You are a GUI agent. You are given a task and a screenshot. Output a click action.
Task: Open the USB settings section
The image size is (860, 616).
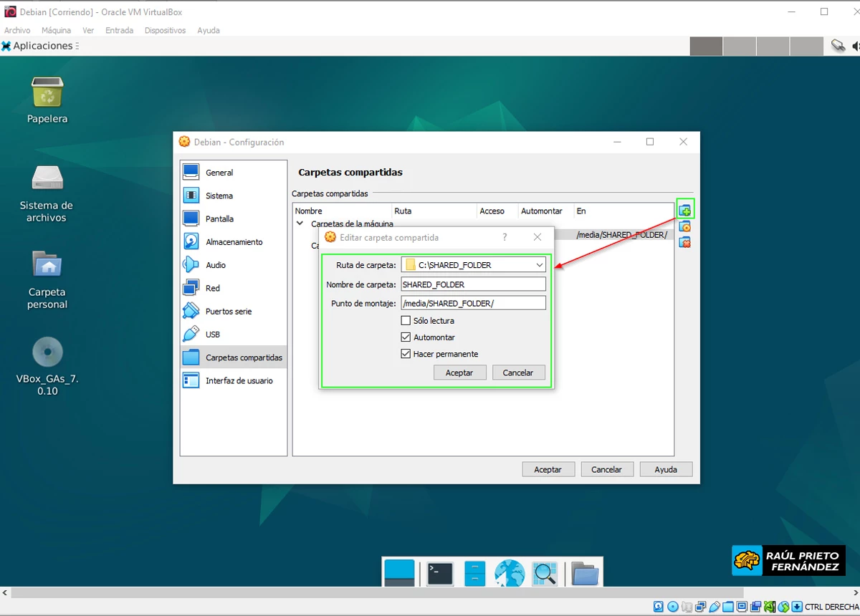click(212, 334)
